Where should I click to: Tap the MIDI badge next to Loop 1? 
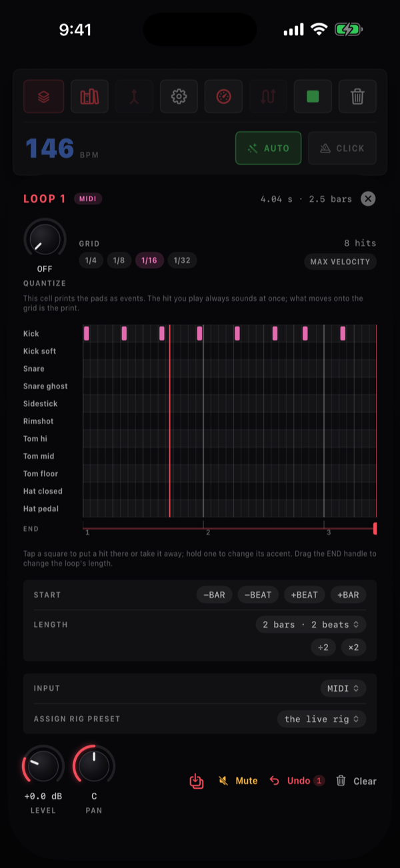[x=88, y=199]
